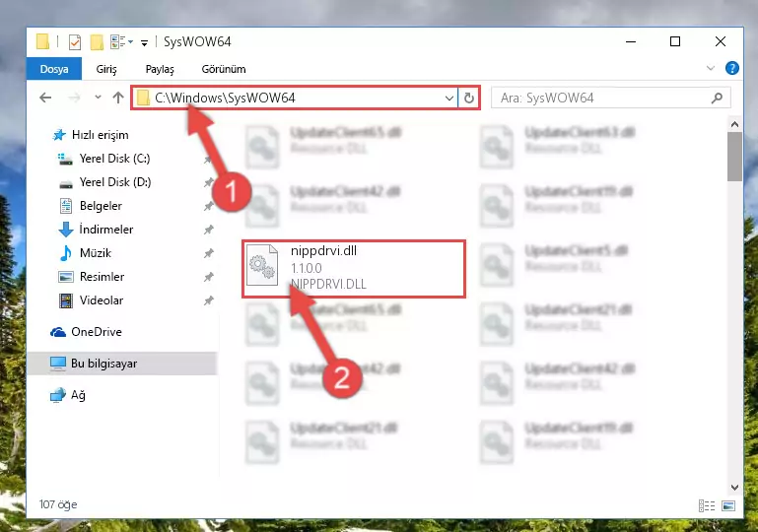Select Bu bilgisayar in navigation pane
Viewport: 758px width, 532px height.
coord(122,364)
